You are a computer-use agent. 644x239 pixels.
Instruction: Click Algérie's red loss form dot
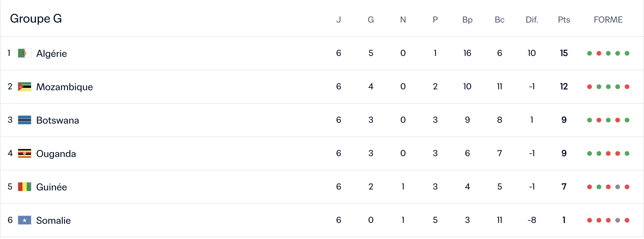[599, 53]
